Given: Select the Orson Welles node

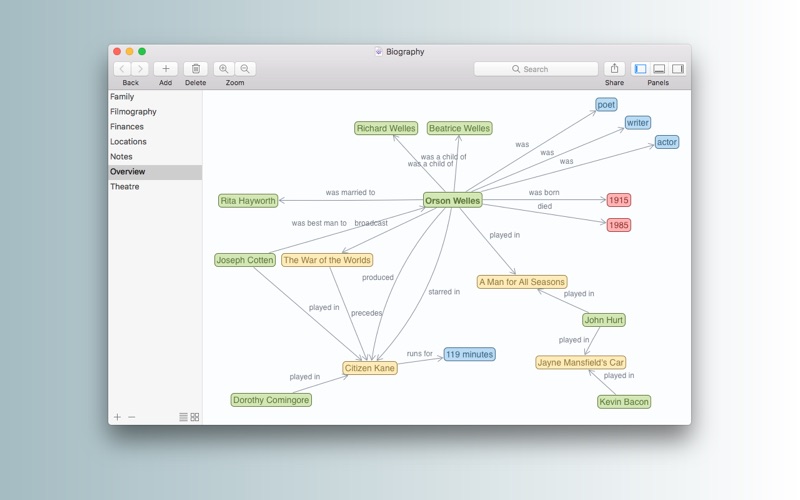Looking at the screenshot, I should tap(453, 201).
